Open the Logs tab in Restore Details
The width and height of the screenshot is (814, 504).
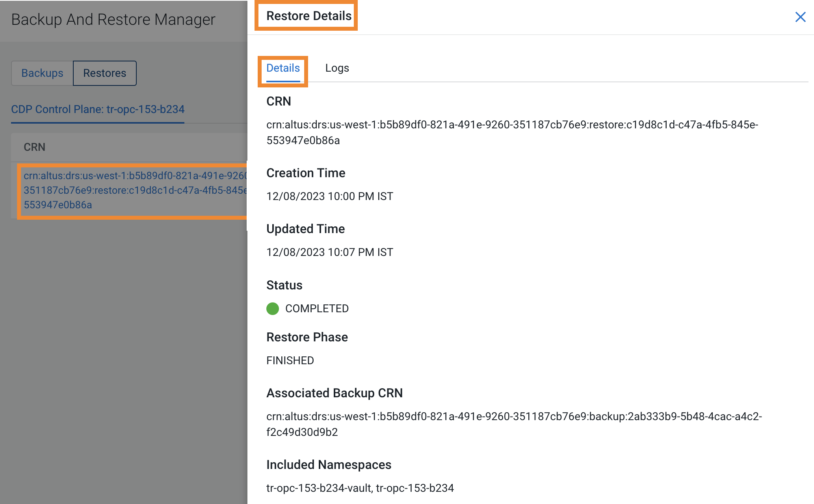click(x=337, y=68)
